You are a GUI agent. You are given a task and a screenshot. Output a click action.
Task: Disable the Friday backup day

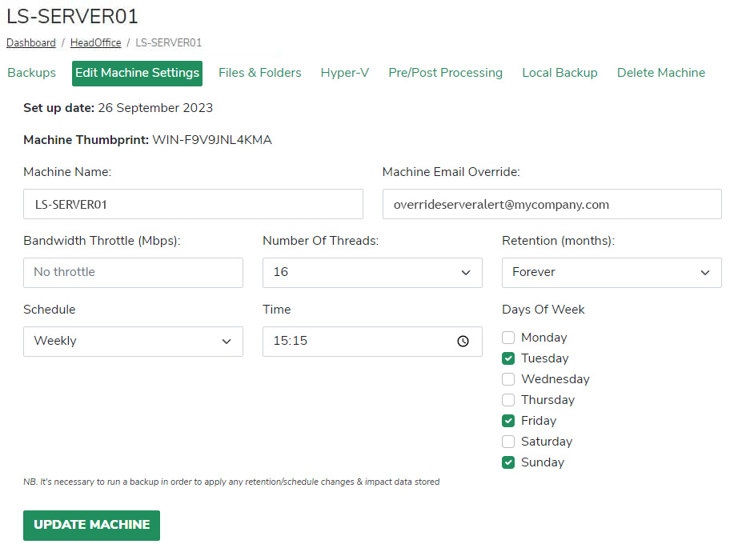[x=508, y=421]
